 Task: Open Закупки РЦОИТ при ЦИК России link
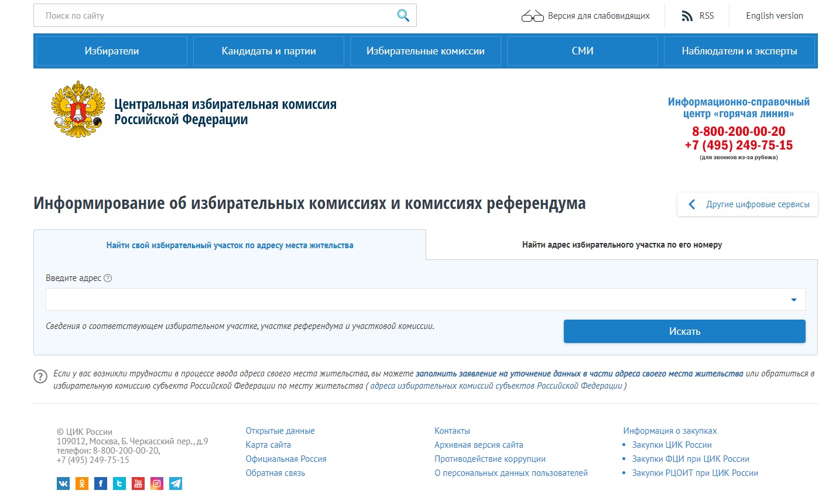(x=695, y=473)
